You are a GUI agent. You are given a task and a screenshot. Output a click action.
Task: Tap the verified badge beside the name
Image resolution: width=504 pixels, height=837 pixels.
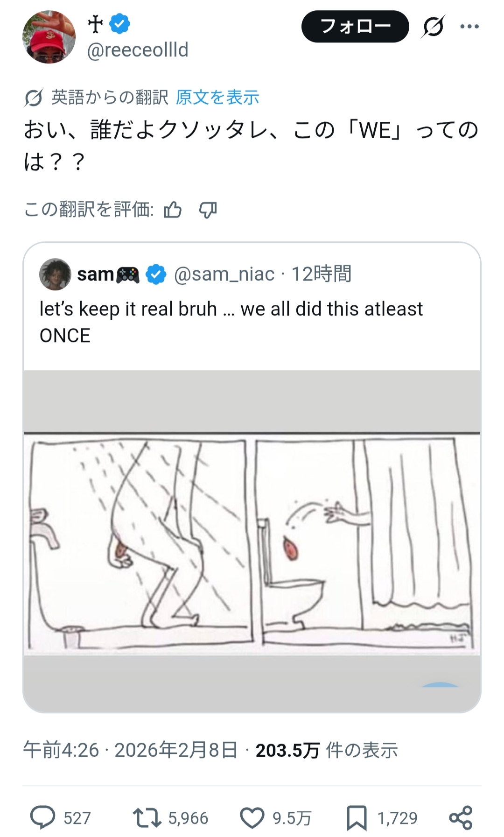click(120, 24)
